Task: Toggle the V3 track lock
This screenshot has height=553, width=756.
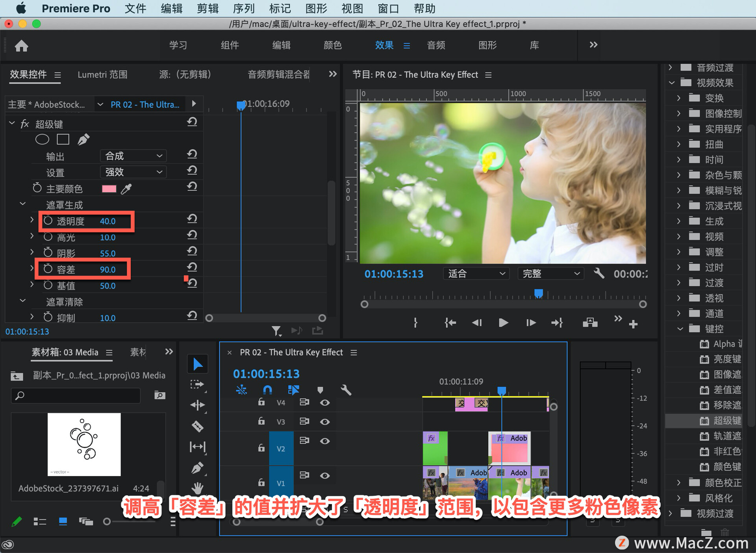Action: coord(261,421)
